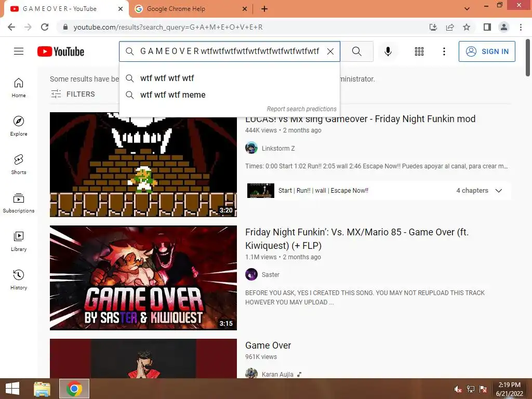Visit the Saster channel name

(270, 274)
